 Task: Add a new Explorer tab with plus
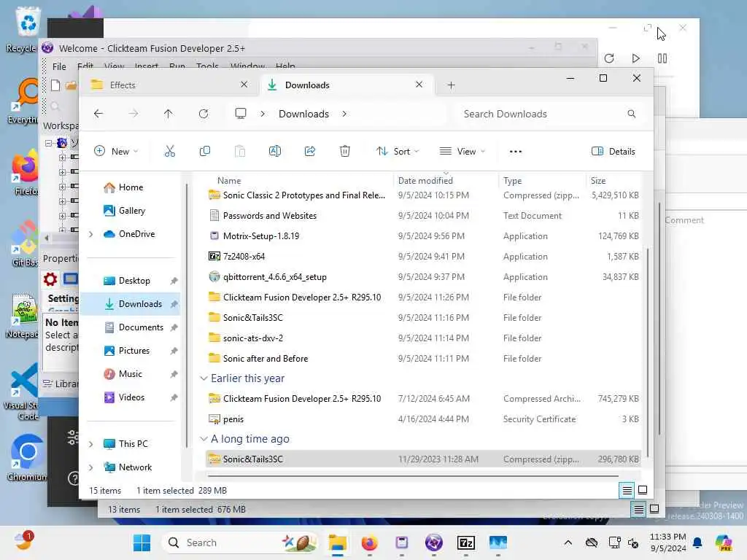[x=451, y=85]
